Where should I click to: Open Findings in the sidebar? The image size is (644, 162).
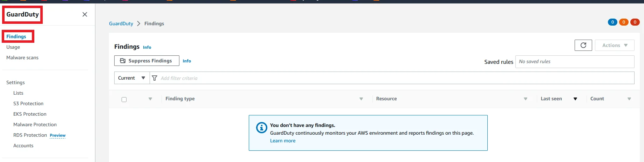click(x=16, y=36)
